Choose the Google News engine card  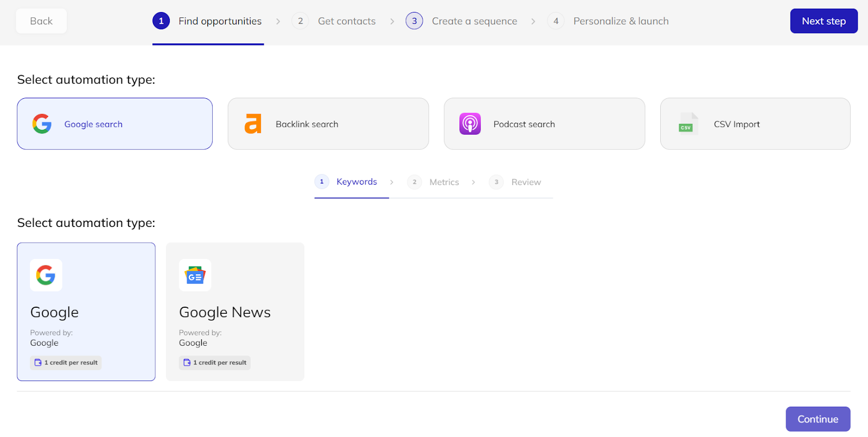[x=235, y=312]
